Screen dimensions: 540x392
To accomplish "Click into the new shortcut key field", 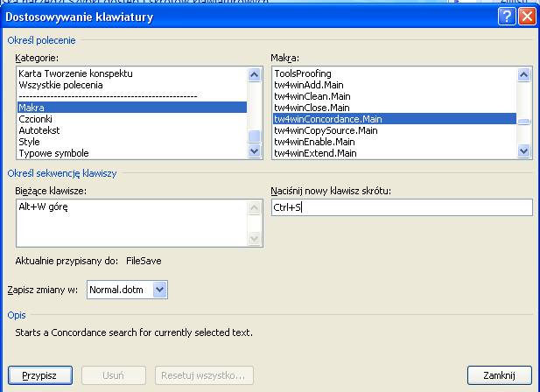I will (x=402, y=207).
